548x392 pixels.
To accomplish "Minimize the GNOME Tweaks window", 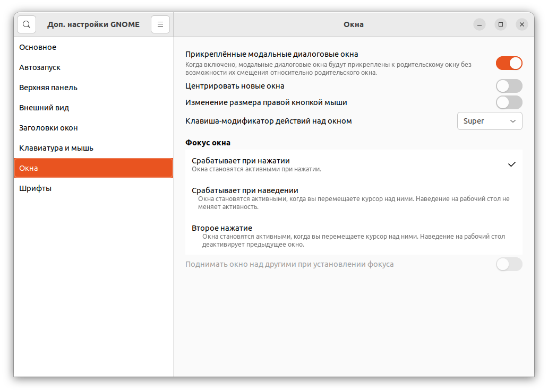I will [480, 24].
